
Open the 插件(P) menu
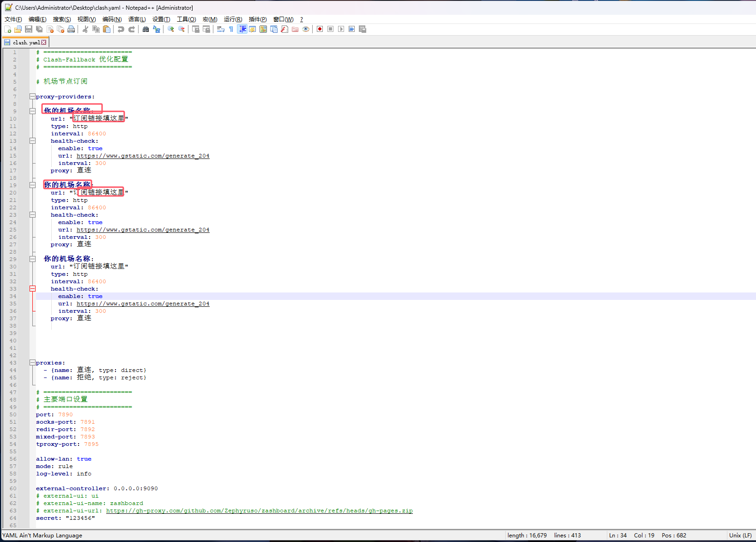pyautogui.click(x=257, y=19)
